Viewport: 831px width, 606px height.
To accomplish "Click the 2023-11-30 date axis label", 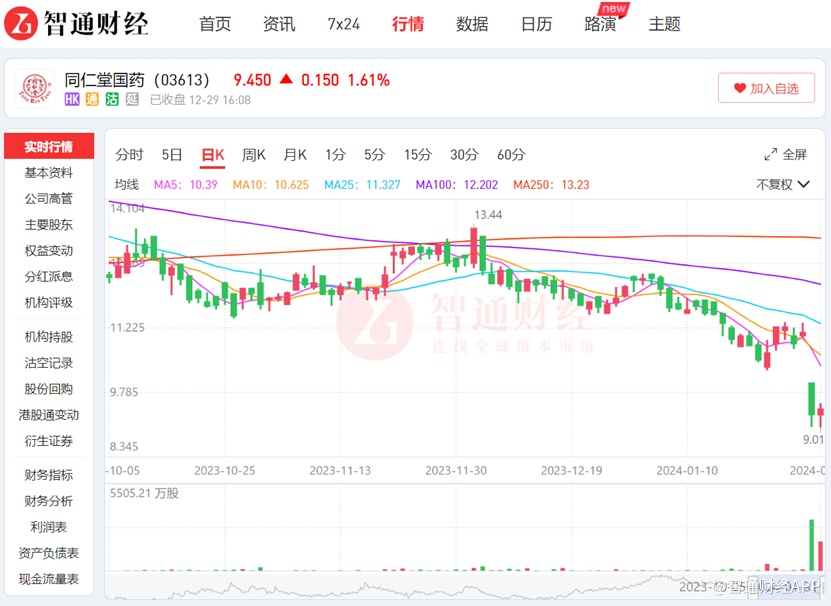I will pyautogui.click(x=456, y=471).
